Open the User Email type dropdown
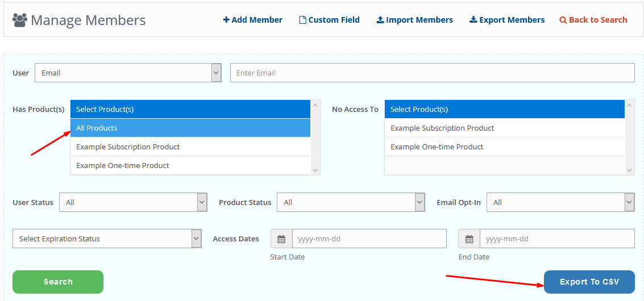Image resolution: width=644 pixels, height=301 pixels. tap(128, 73)
